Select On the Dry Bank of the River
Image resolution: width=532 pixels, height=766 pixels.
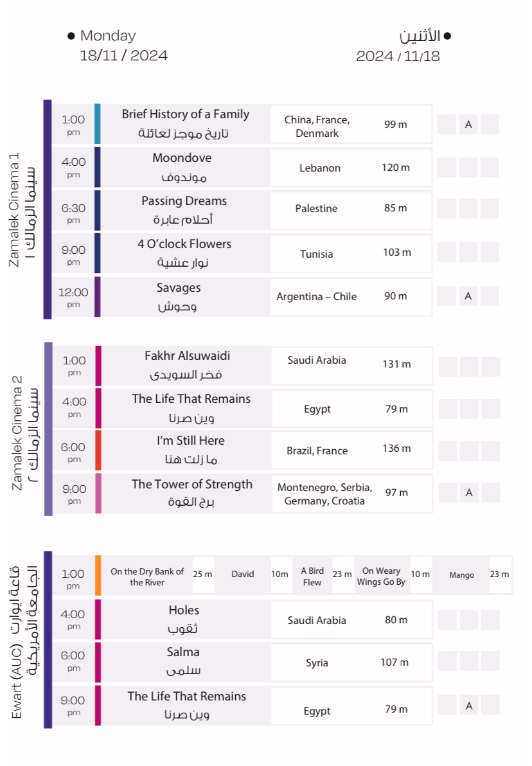coord(147,576)
